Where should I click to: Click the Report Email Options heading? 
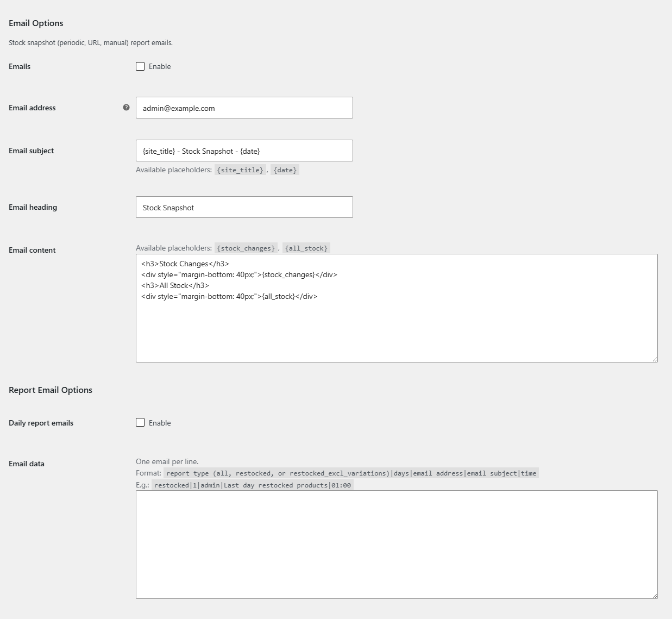[51, 390]
